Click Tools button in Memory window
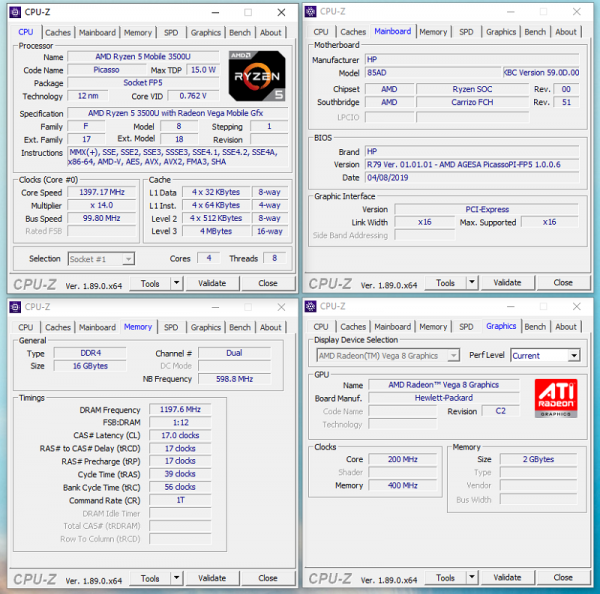The width and height of the screenshot is (600, 594). (x=150, y=578)
